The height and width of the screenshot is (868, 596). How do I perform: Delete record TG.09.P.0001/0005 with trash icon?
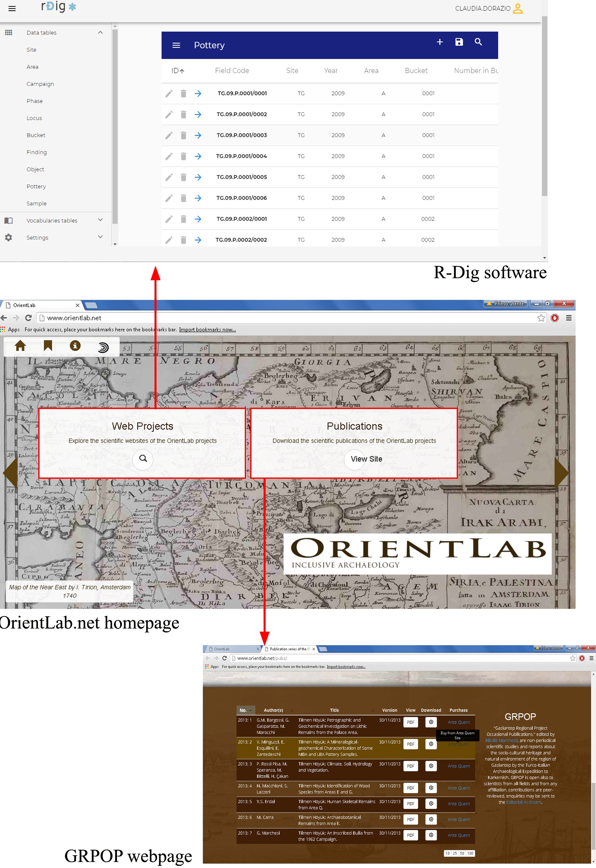183,177
